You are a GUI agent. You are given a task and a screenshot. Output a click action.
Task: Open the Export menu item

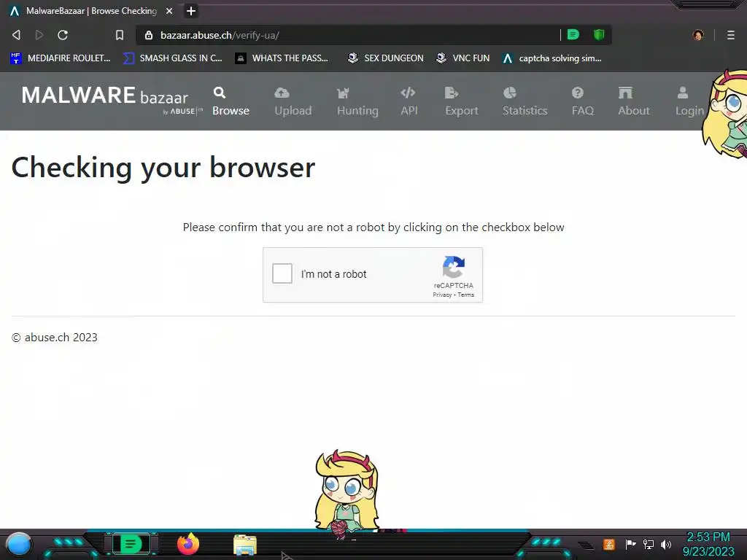pos(462,101)
